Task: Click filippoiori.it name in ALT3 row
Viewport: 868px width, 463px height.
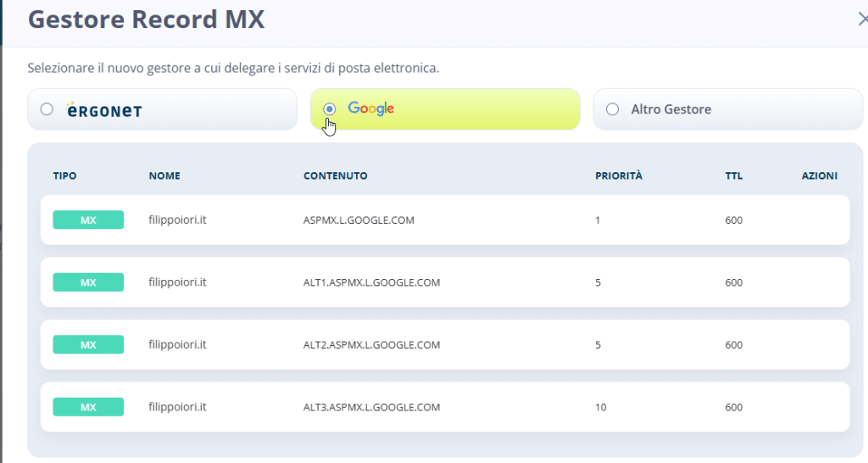Action: [177, 407]
